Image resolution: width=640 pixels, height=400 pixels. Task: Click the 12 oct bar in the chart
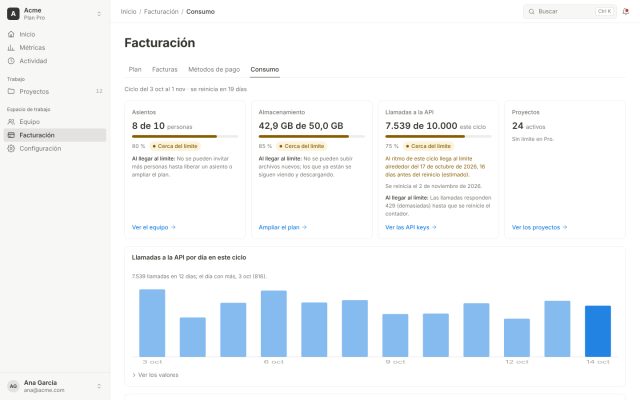(517, 338)
